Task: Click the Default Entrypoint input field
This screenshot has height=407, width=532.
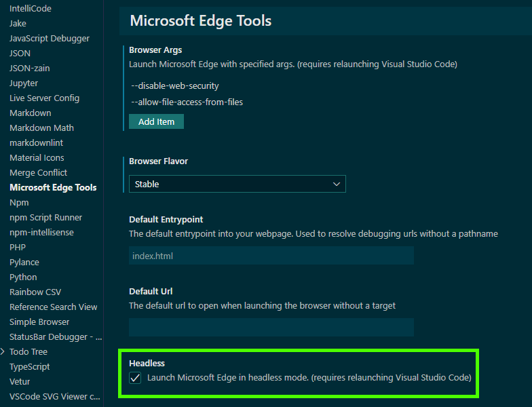Action: pos(271,256)
